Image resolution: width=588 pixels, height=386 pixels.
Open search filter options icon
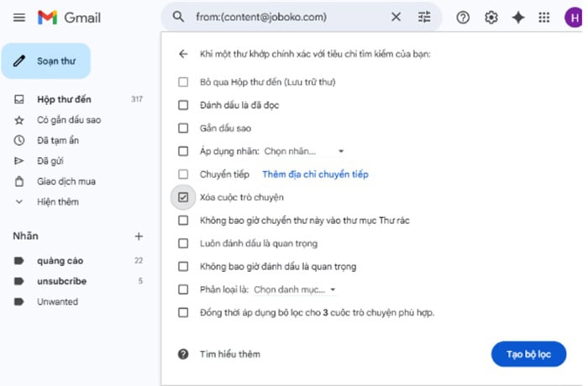424,17
